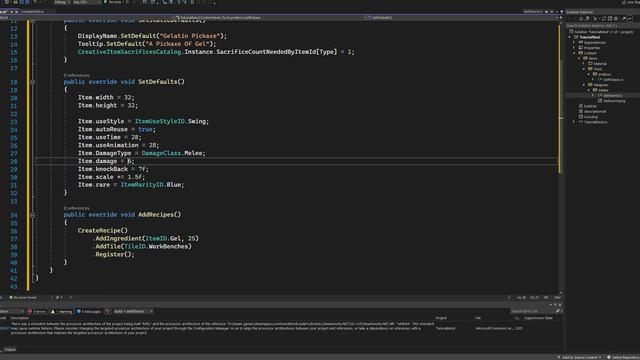Click 'ItemRarityID.Blue' in the code

151,185
